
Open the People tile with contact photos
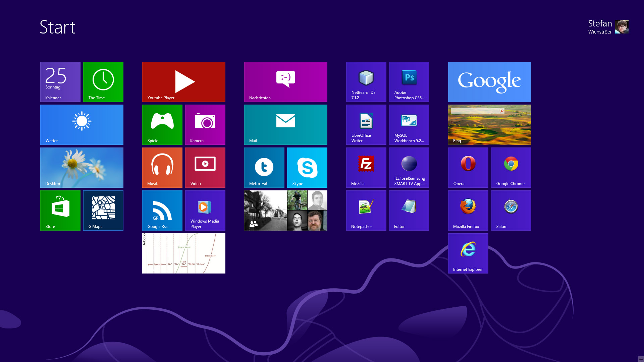(x=286, y=210)
